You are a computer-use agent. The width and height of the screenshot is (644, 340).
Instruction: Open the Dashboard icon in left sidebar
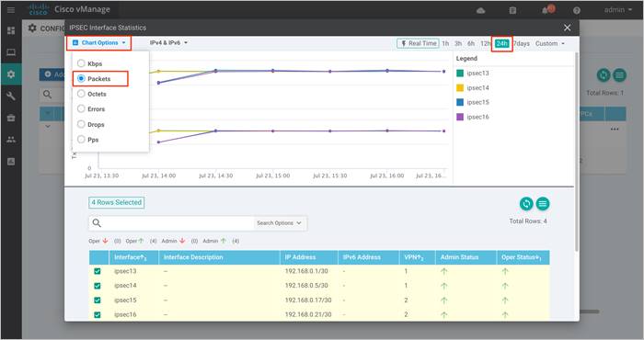[11, 30]
